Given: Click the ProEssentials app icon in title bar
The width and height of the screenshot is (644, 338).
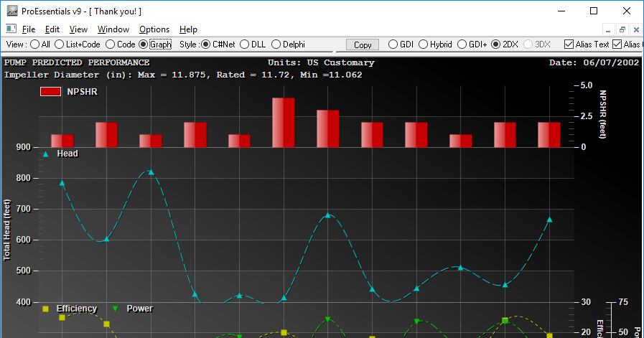Looking at the screenshot, I should tap(11, 11).
